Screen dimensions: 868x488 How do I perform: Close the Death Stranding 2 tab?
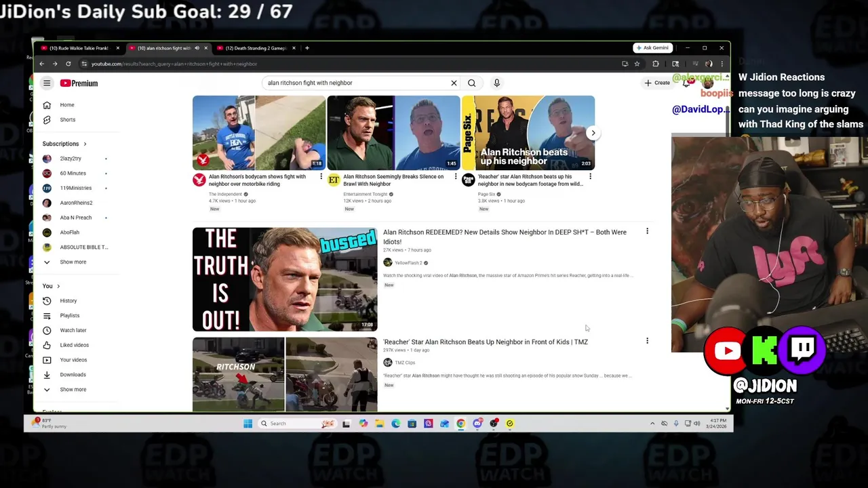[x=294, y=48]
